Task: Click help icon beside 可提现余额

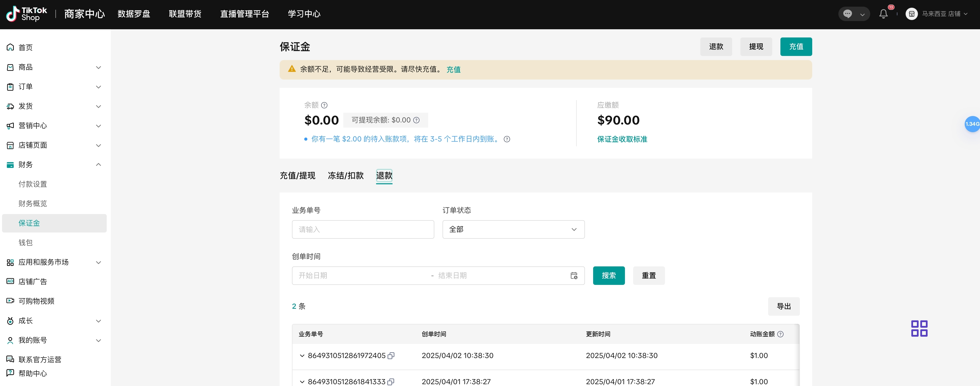Action: coord(417,120)
